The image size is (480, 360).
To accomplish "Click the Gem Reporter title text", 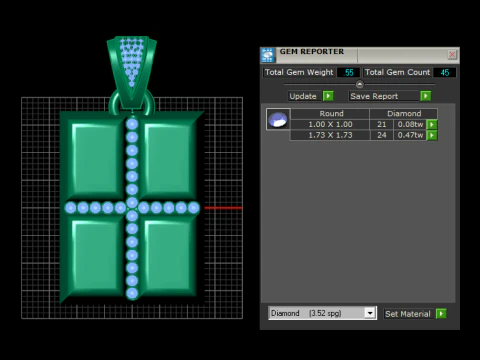I will 312,52.
